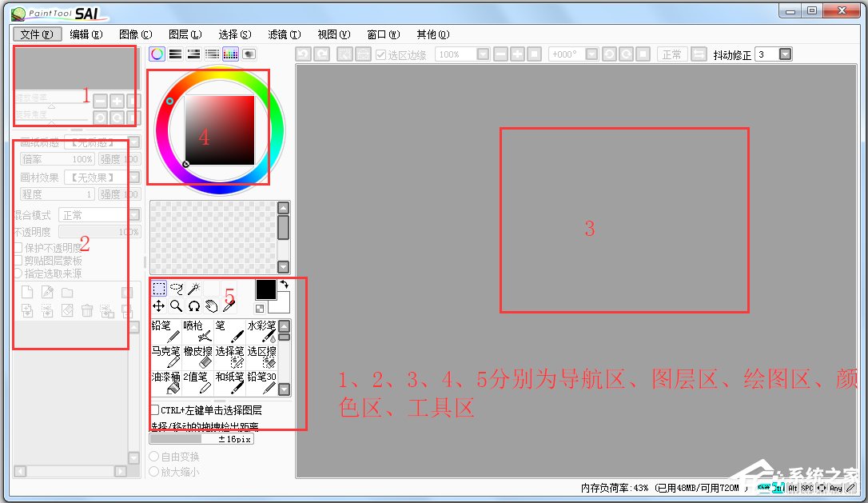868x503 pixels.
Task: Activate the Hand tool for panning
Action: click(x=211, y=305)
